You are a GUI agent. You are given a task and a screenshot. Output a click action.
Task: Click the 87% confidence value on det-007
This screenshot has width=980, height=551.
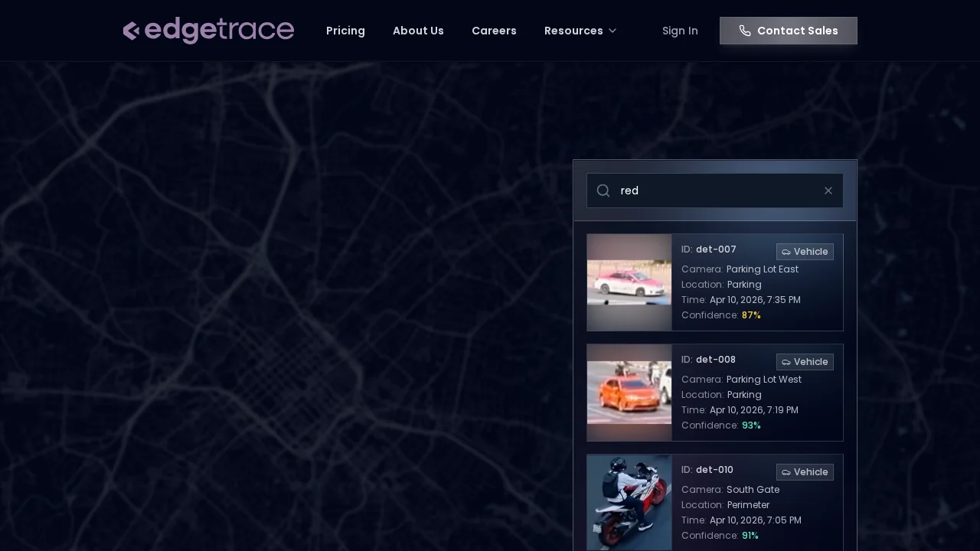(751, 315)
